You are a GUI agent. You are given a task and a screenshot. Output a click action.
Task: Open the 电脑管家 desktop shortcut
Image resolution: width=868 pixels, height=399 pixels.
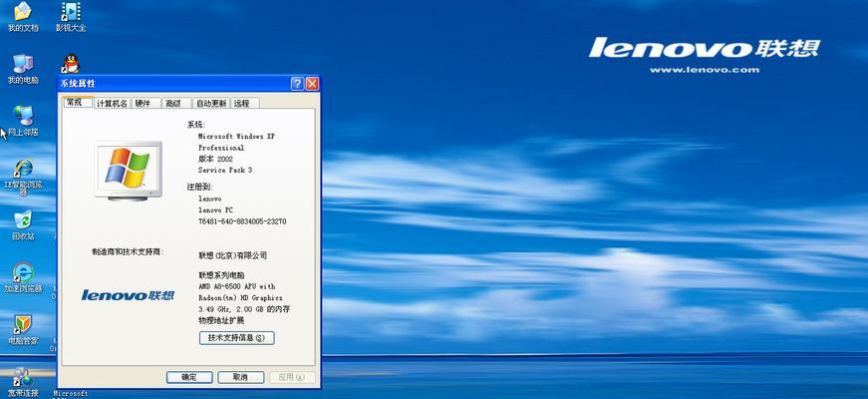[x=23, y=329]
